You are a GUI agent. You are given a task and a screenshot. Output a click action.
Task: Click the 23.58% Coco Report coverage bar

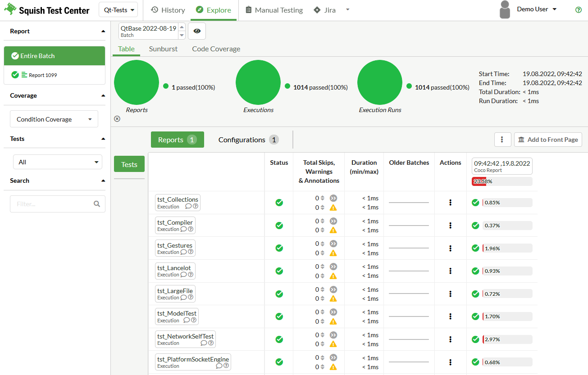(x=502, y=181)
